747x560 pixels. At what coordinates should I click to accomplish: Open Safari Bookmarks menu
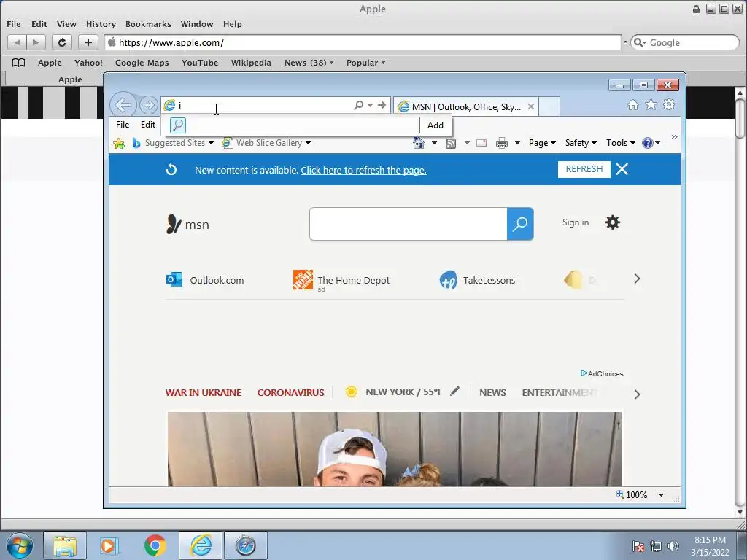(x=148, y=24)
